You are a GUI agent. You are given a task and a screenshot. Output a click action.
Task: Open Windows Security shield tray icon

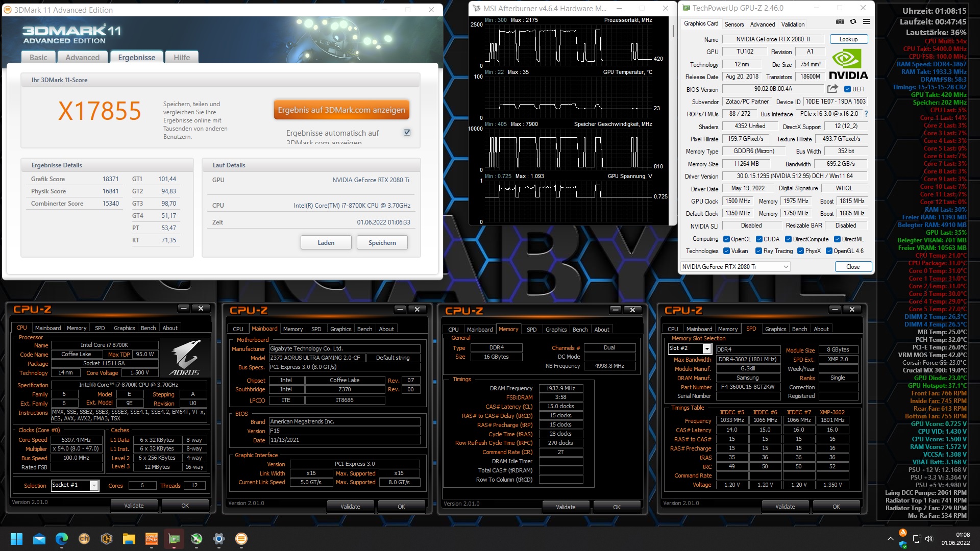point(902,544)
